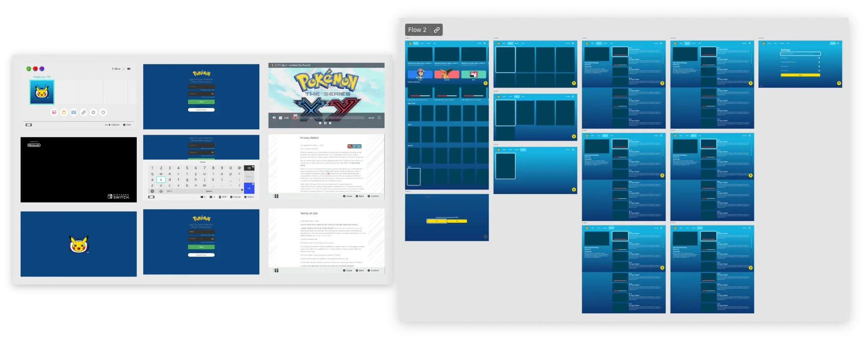This screenshot has height=343, width=868.
Task: Hit the backspace key on the on-screen keyboard
Action: point(249,168)
